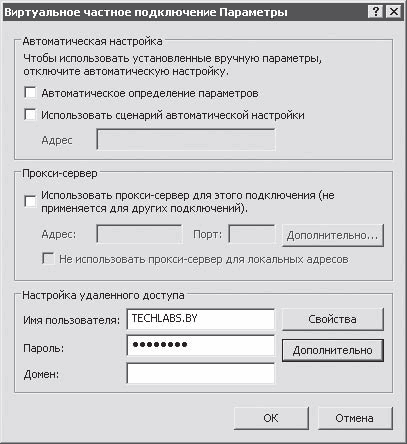Click the auto-configuration script Адрес field

pos(186,140)
